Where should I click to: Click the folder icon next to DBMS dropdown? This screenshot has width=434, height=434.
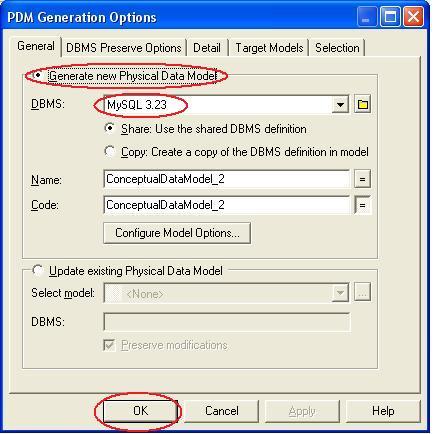click(362, 105)
